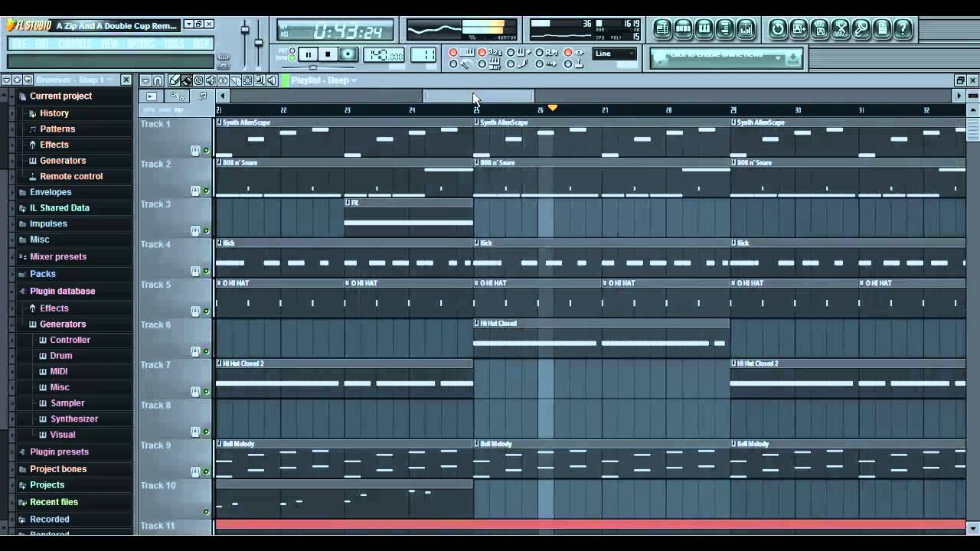Click the Render/export disk icon
980x551 pixels.
tap(819, 29)
